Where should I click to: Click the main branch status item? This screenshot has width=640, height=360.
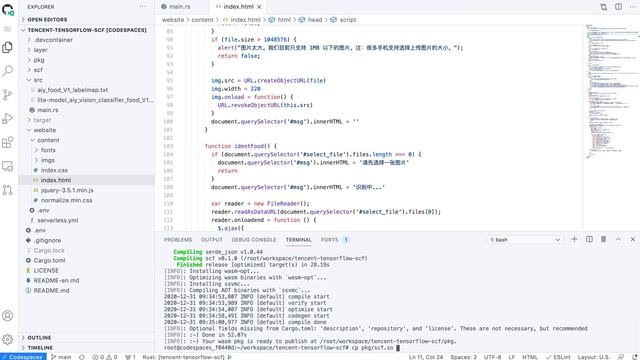click(61, 357)
